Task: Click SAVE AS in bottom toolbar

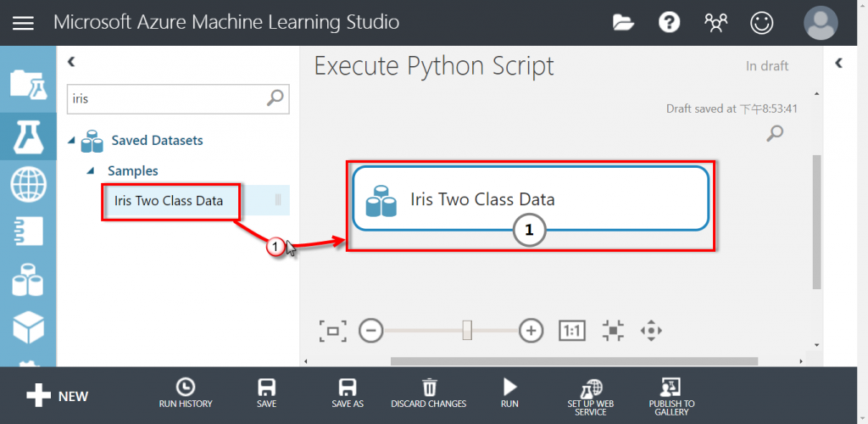Action: coord(348,393)
